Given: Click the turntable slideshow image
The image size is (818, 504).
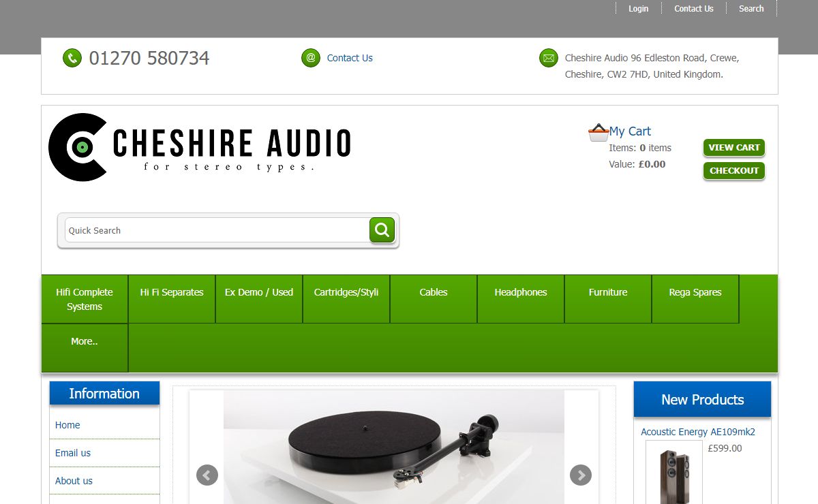Looking at the screenshot, I should [x=394, y=447].
